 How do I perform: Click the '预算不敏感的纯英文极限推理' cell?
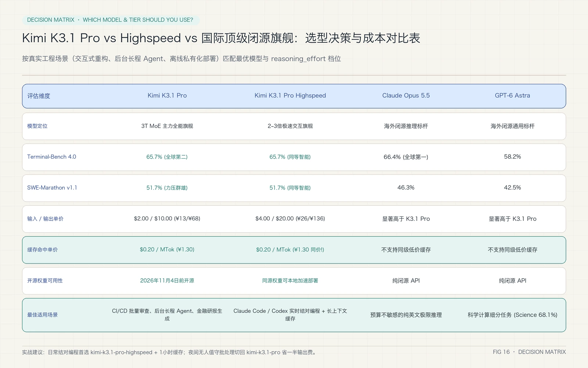tap(406, 315)
